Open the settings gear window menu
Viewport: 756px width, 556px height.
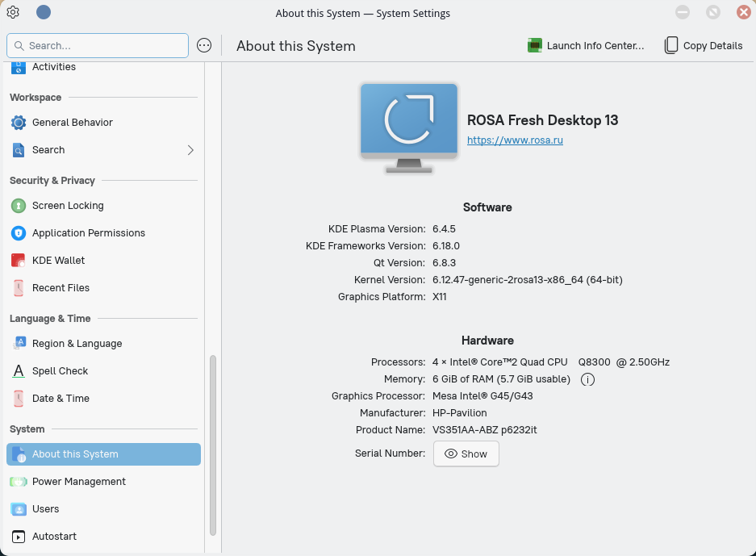(13, 12)
